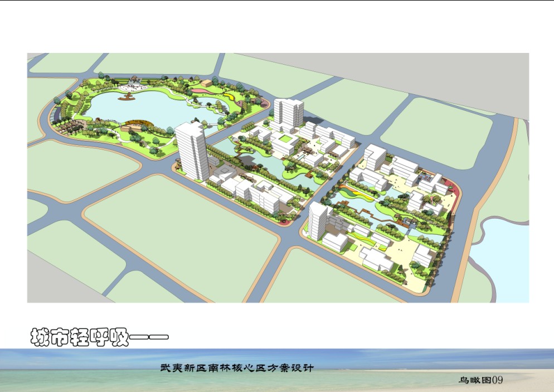
Task: Click the caption '武夷新区南林核心区方案设计'
Action: [x=237, y=368]
